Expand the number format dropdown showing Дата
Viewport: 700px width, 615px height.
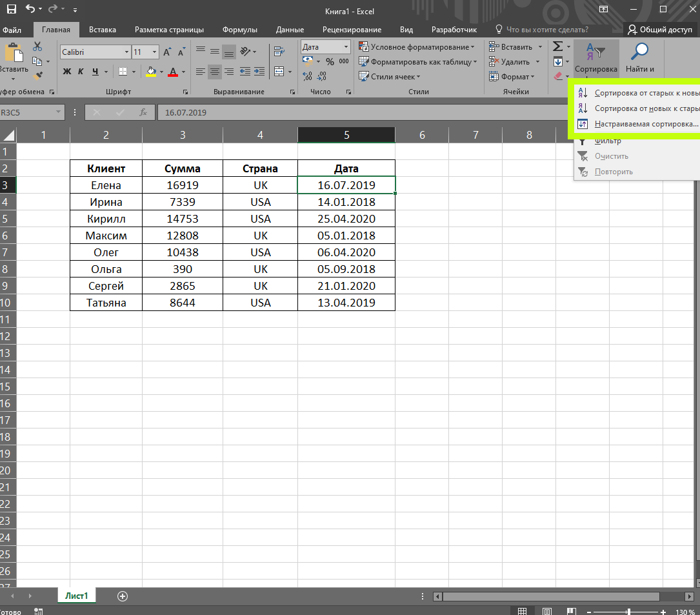pyautogui.click(x=346, y=47)
